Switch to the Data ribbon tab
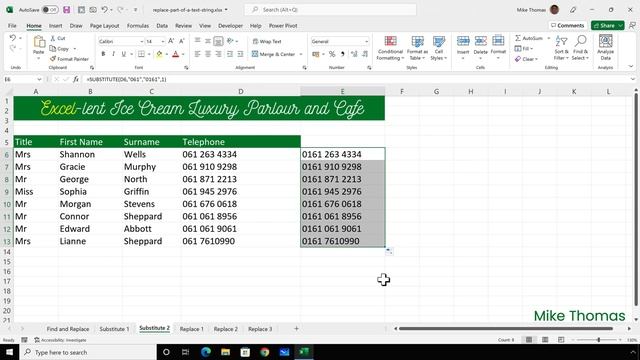This screenshot has width=640, height=360. pyautogui.click(x=162, y=26)
